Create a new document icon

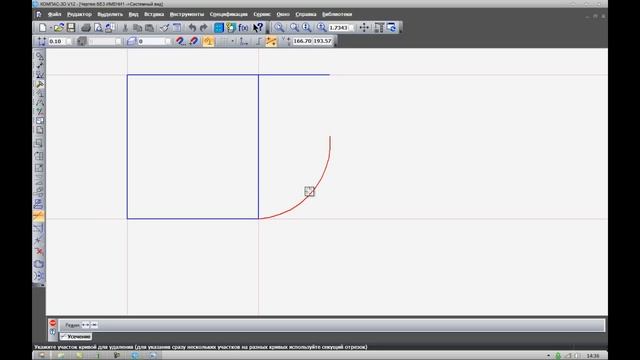point(42,28)
